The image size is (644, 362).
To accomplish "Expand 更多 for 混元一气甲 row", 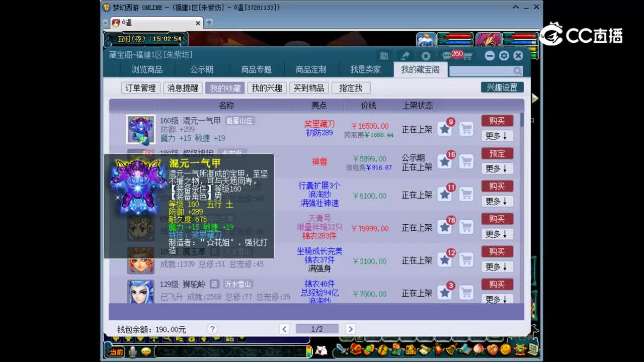I will (x=497, y=136).
